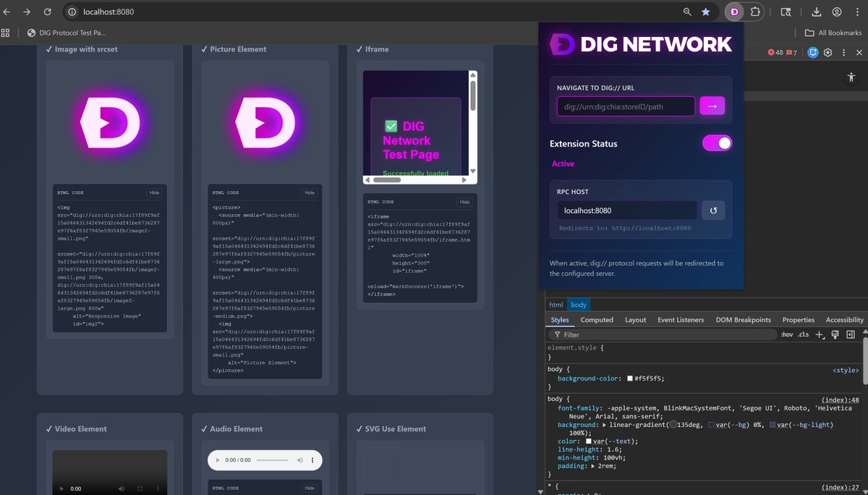Switch to the DOM Breakpoints tab
Screen dimensions: 868x495
pos(743,319)
